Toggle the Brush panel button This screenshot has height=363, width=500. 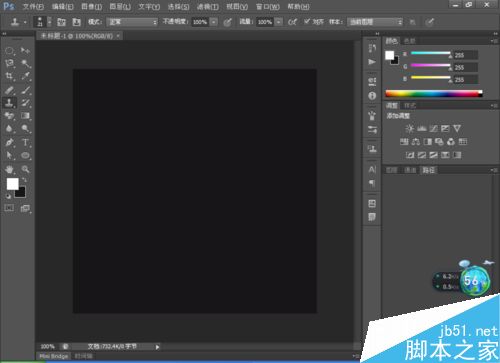pyautogui.click(x=61, y=22)
